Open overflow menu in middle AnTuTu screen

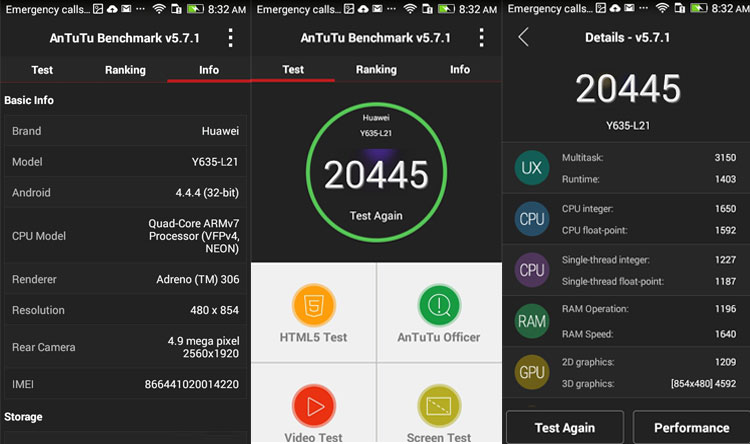(x=481, y=37)
